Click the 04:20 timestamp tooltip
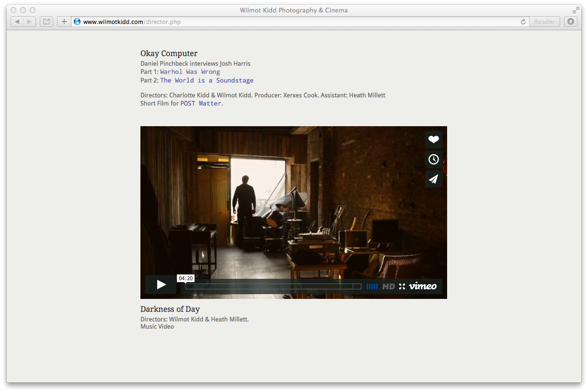Viewport: 588px width, 392px height. tap(185, 278)
